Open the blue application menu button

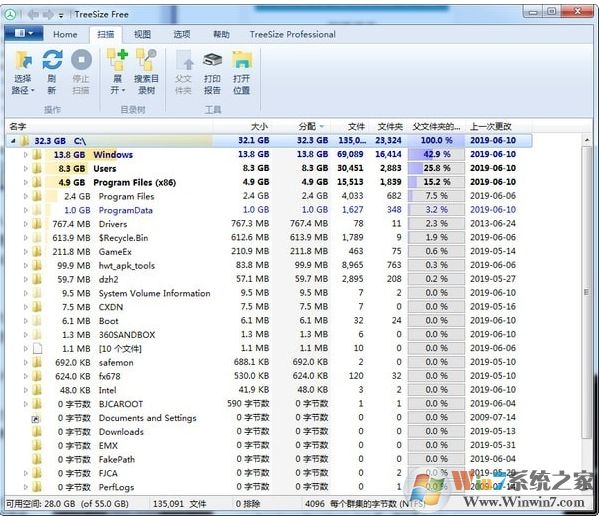pyautogui.click(x=22, y=34)
